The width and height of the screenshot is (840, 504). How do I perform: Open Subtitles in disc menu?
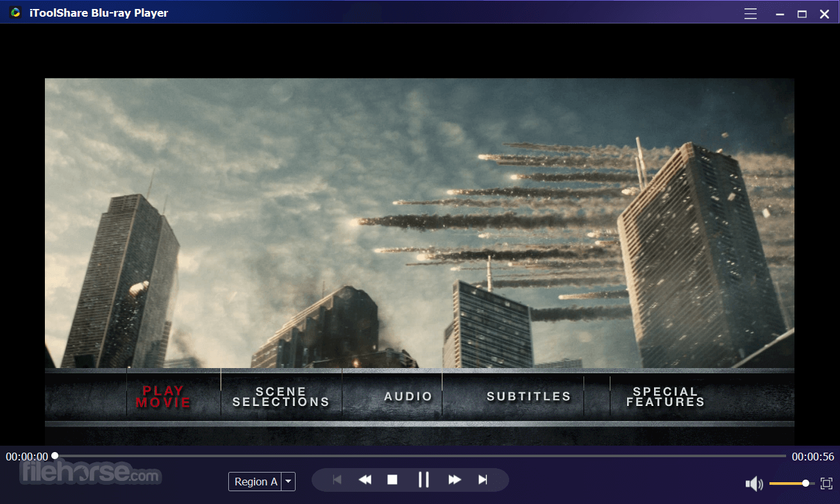click(529, 396)
